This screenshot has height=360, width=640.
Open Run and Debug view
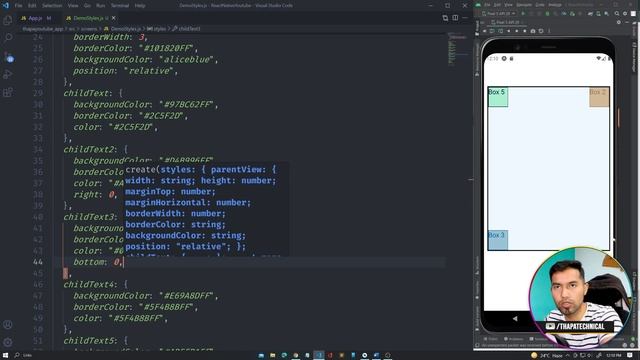coord(8,74)
